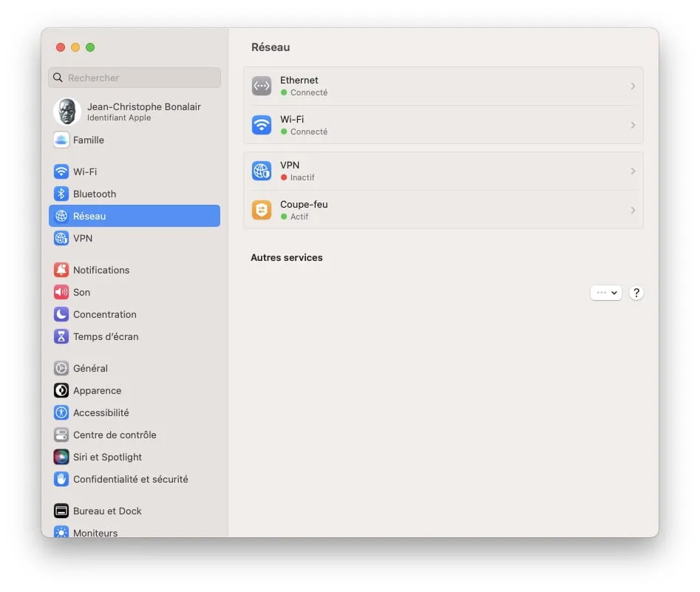The width and height of the screenshot is (700, 592).
Task: Select Général label in the sidebar
Action: coord(90,368)
